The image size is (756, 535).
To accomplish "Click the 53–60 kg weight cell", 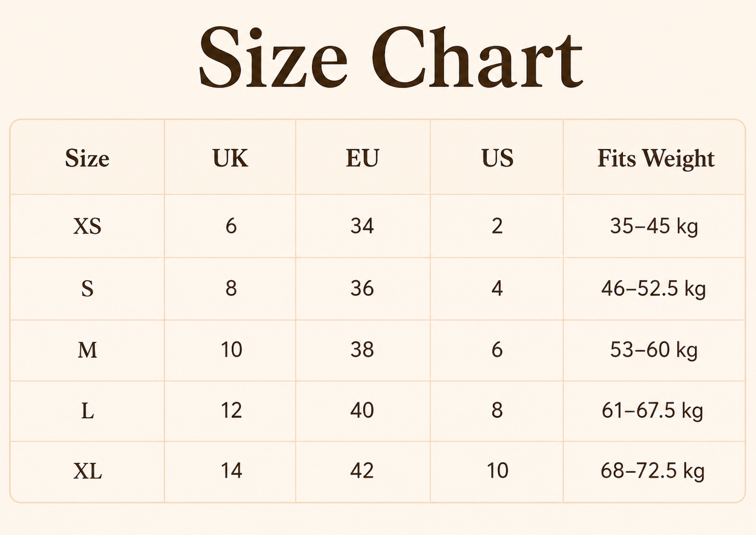I will [x=654, y=350].
